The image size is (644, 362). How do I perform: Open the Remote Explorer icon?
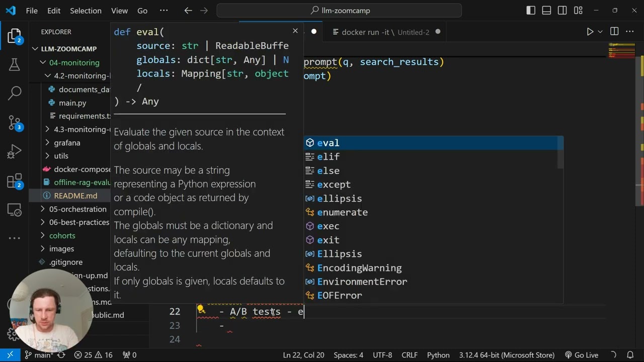point(14,210)
